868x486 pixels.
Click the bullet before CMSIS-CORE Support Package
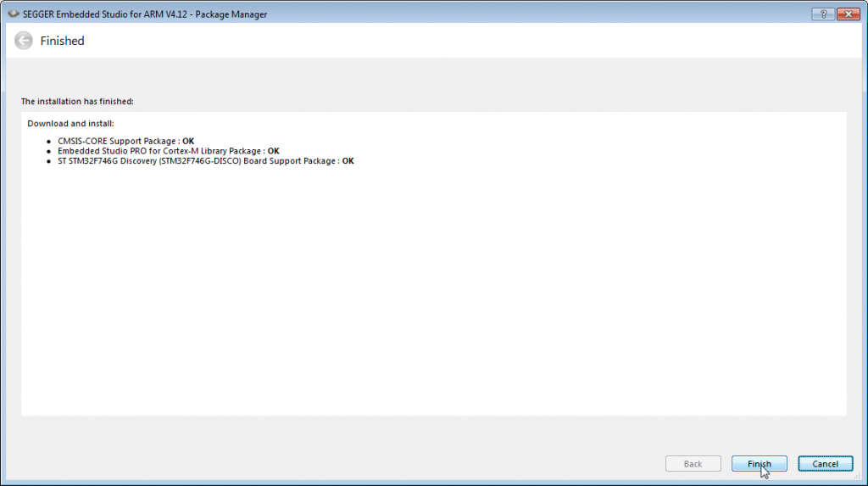(48, 142)
